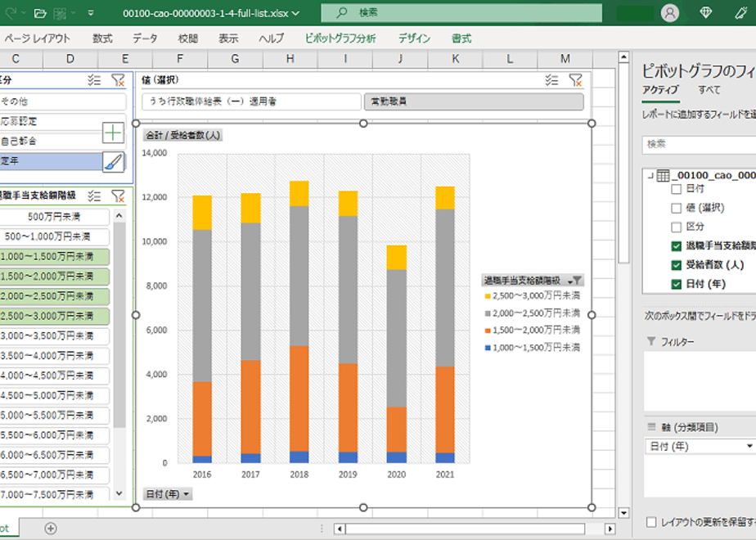756x540 pixels.
Task: Click the search box in title bar
Action: click(461, 13)
